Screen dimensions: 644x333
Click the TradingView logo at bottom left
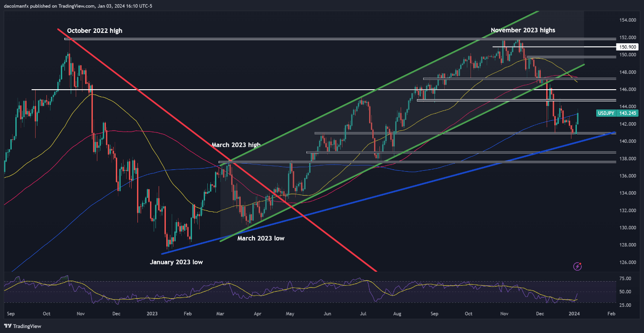point(23,326)
